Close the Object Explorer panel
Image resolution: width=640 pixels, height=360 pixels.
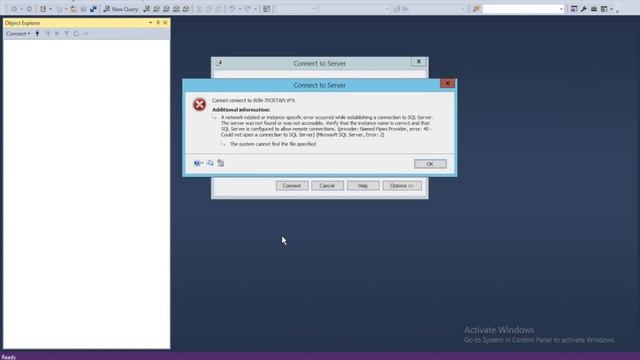165,22
